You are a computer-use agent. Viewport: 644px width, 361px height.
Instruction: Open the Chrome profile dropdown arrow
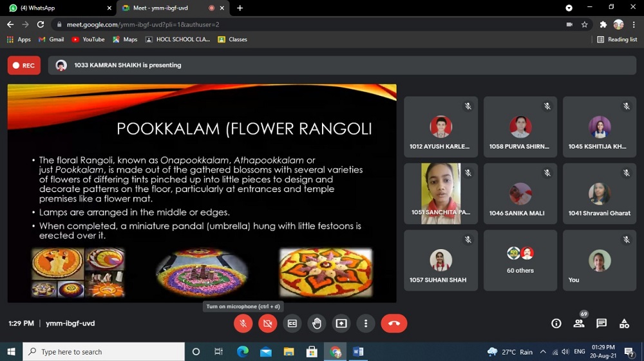pyautogui.click(x=569, y=8)
